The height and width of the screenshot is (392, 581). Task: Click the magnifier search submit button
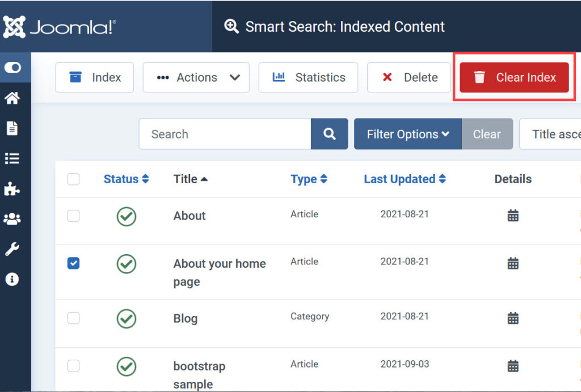pyautogui.click(x=329, y=134)
